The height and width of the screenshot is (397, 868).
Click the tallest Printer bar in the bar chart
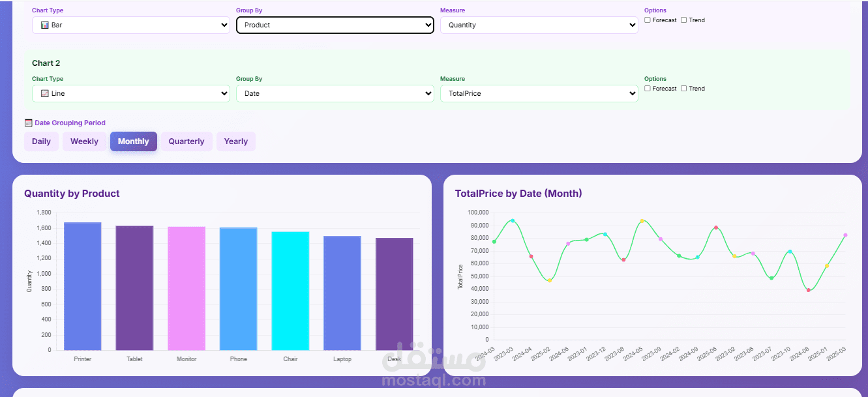click(82, 287)
